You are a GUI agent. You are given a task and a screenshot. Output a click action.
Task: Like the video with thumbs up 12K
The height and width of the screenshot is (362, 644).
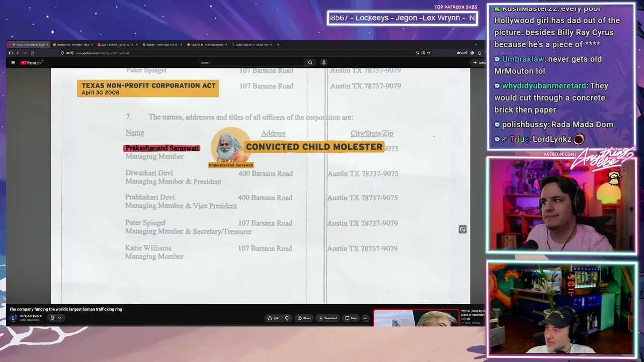273,318
